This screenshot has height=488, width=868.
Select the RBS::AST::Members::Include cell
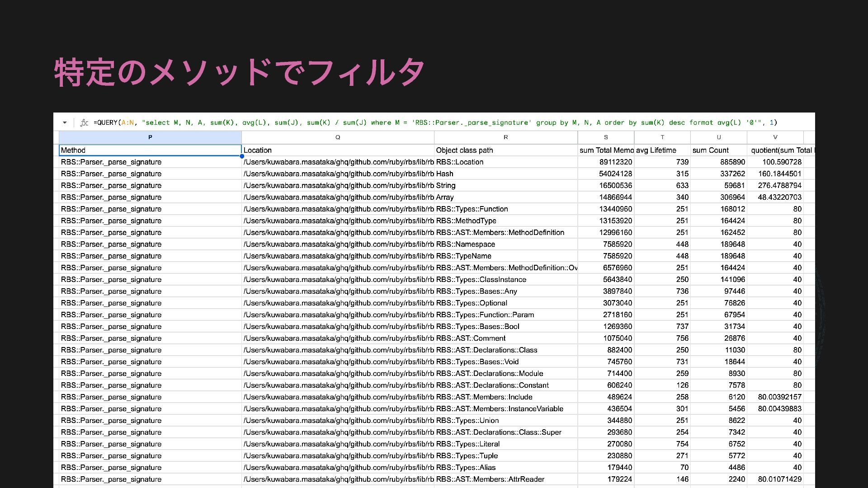(505, 397)
